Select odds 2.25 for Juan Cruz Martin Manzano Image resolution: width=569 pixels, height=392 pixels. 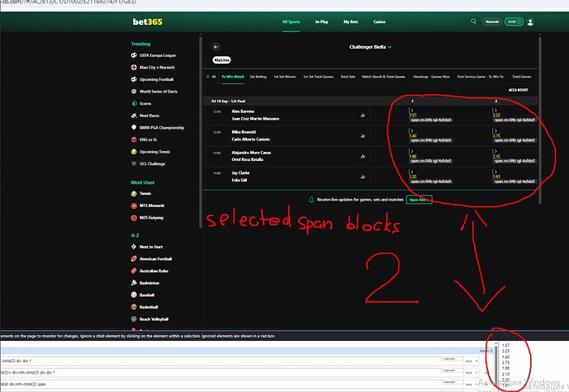coord(496,115)
